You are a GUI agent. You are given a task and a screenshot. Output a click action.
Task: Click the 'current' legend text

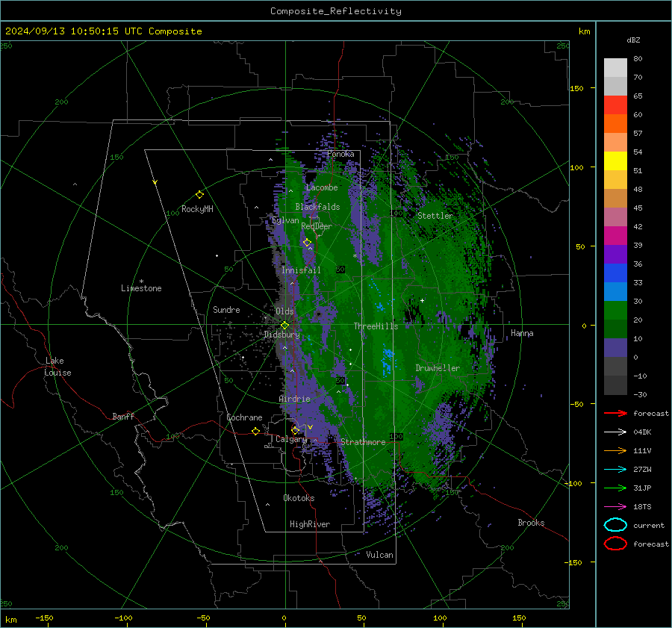pos(649,525)
